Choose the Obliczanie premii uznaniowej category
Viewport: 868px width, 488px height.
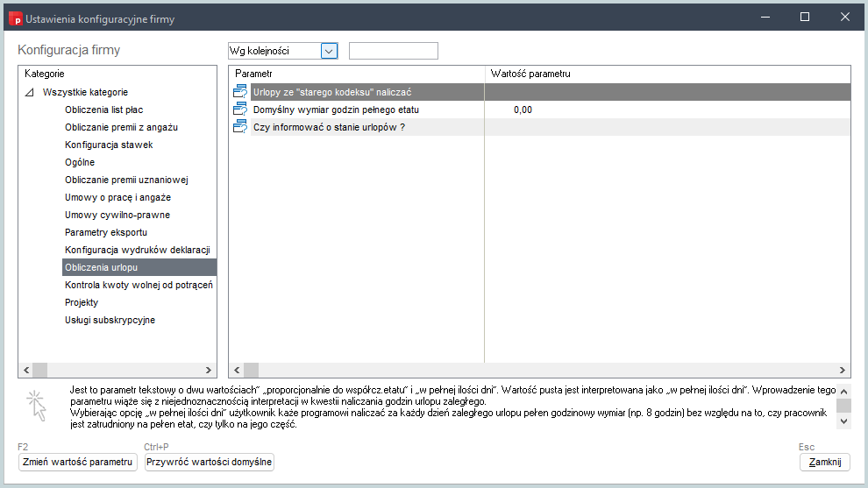126,180
